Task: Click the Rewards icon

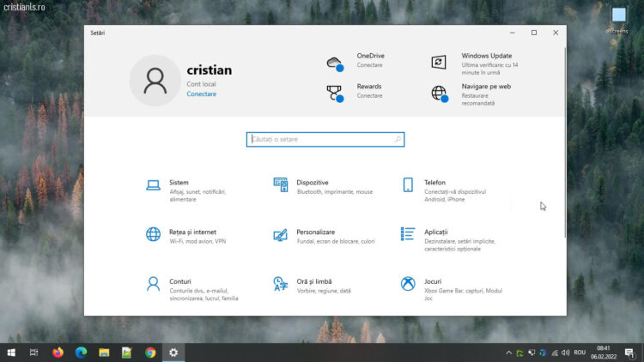Action: (x=334, y=93)
